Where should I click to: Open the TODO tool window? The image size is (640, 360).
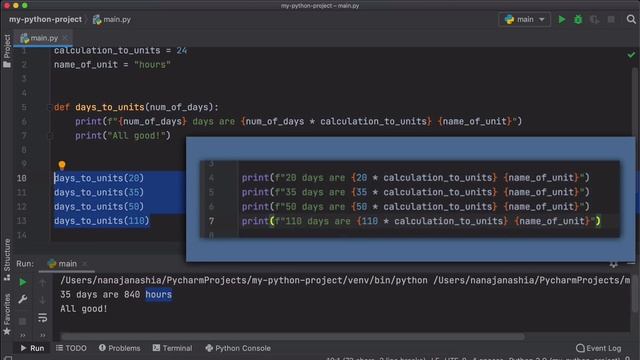tap(71, 348)
